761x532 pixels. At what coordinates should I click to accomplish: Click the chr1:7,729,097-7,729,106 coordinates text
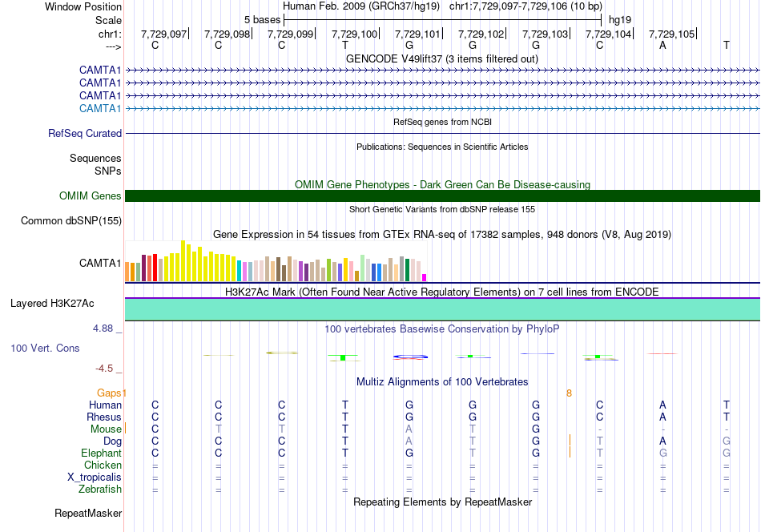pos(525,6)
